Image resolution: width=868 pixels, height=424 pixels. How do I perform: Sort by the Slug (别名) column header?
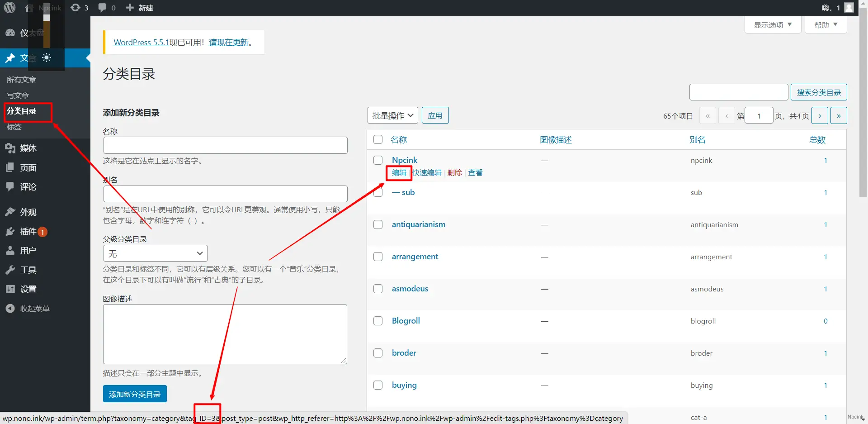[698, 139]
